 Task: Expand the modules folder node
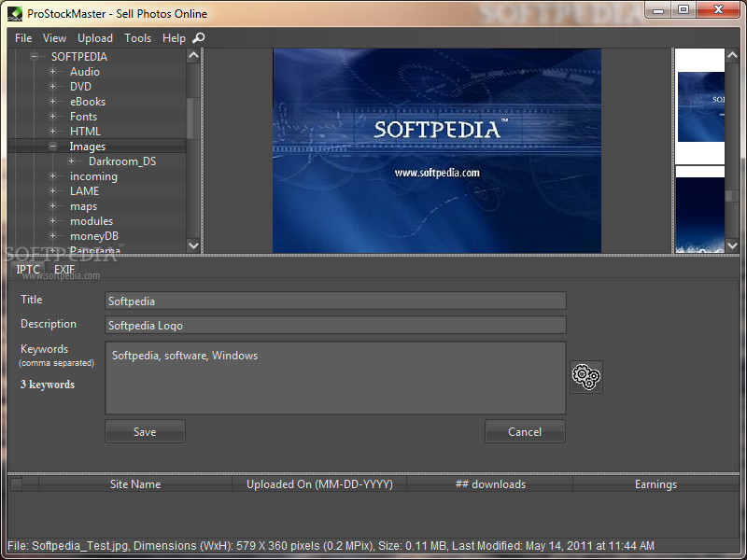pos(53,221)
